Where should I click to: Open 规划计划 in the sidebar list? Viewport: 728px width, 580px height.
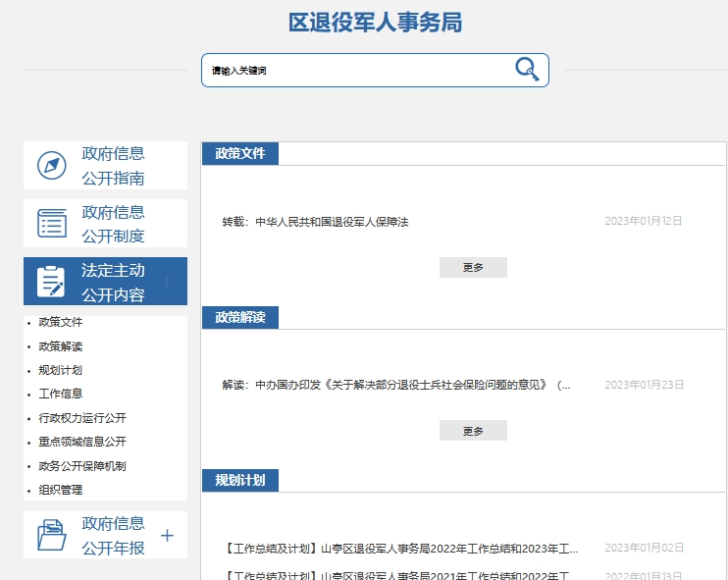click(x=61, y=370)
